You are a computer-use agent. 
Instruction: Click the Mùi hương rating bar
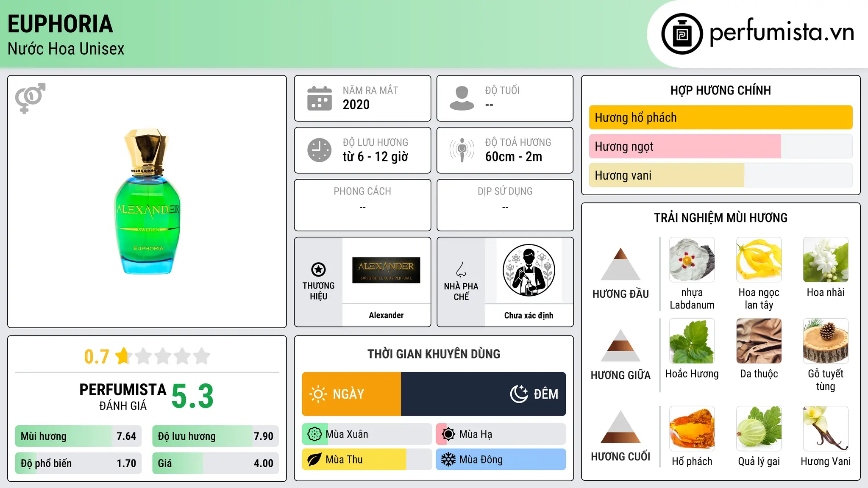(78, 436)
